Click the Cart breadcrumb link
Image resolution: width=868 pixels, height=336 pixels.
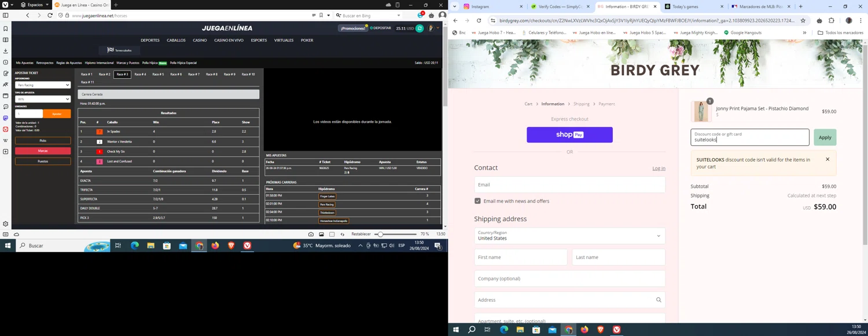point(528,104)
